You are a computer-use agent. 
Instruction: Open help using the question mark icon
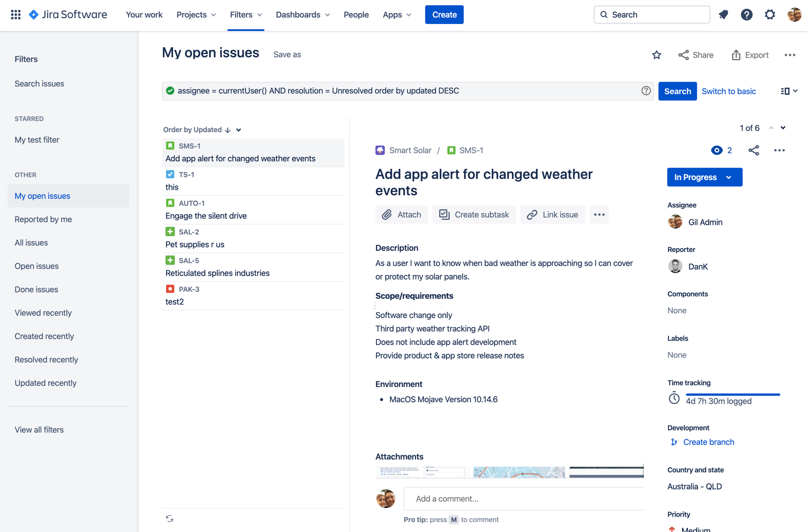coord(746,15)
